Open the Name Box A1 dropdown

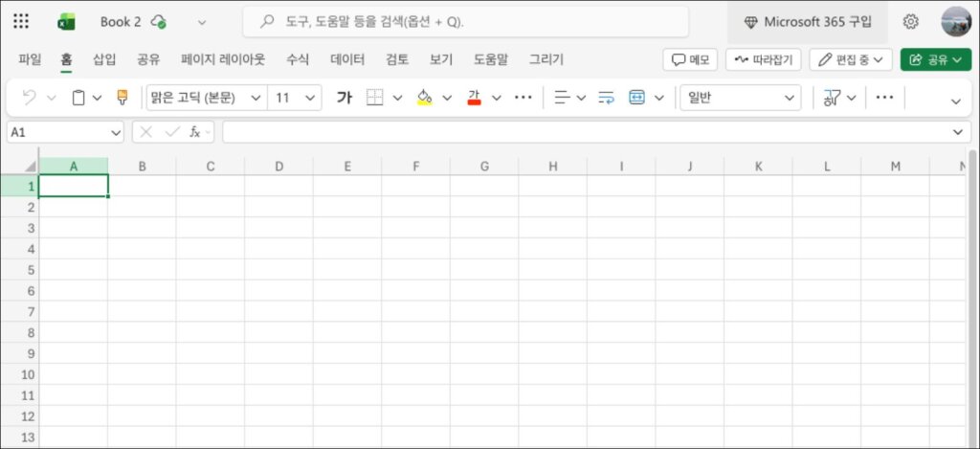tap(116, 132)
